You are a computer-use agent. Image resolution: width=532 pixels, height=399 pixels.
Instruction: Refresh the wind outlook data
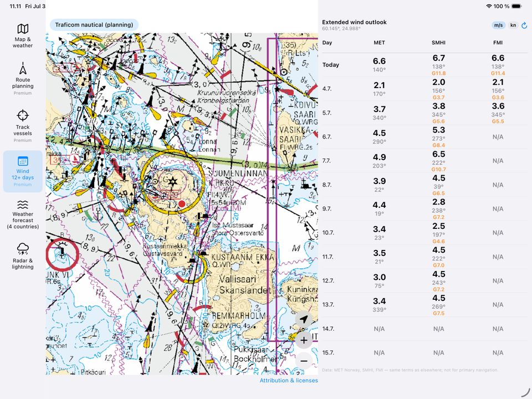[x=524, y=25]
